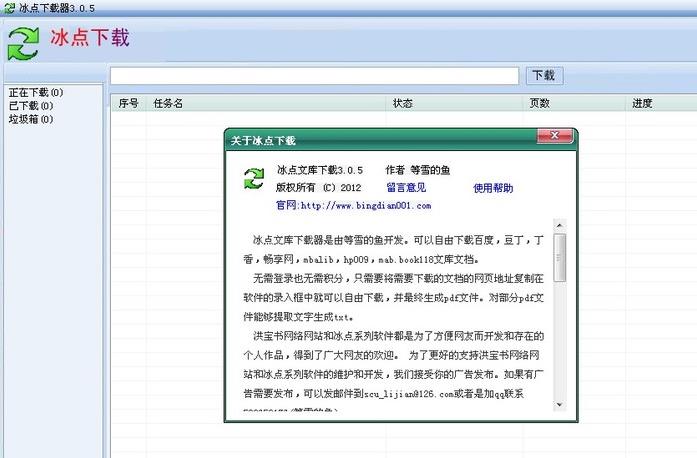This screenshot has width=697, height=458.
Task: Click the 冰点下载 heading text
Action: point(89,37)
